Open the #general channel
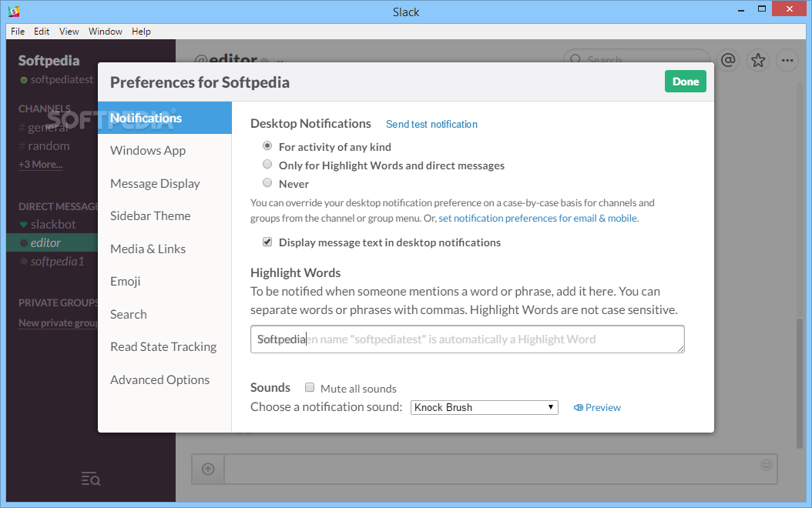The width and height of the screenshot is (812, 508). tap(44, 127)
